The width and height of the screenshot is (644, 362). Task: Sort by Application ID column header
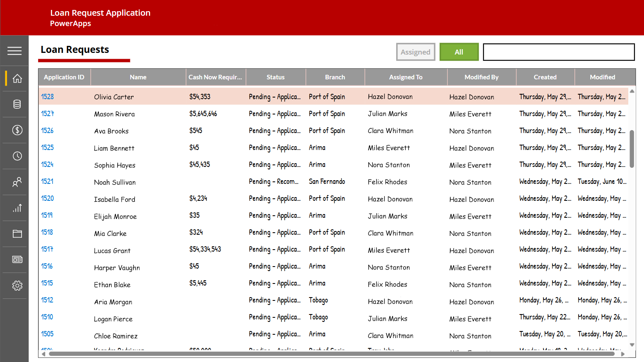pos(64,77)
